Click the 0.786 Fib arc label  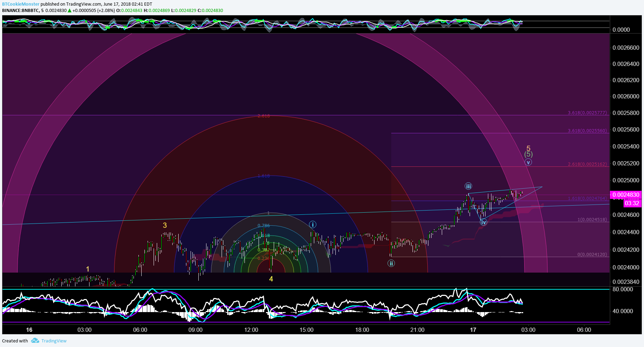[264, 226]
